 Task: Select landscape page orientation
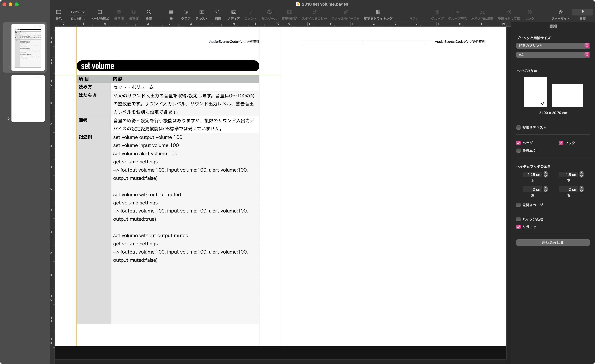(567, 96)
